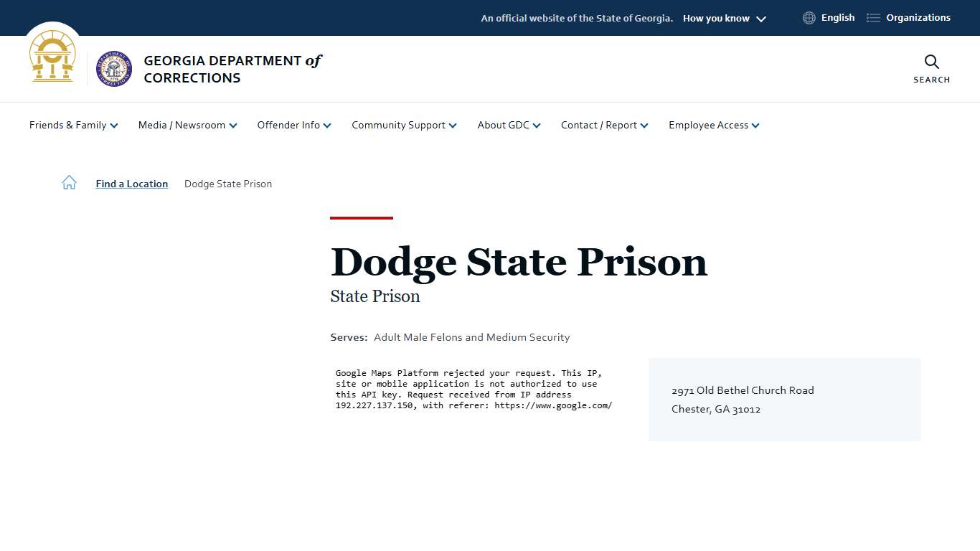Select the prison address box
Screen dimensions: 980x551
click(784, 400)
